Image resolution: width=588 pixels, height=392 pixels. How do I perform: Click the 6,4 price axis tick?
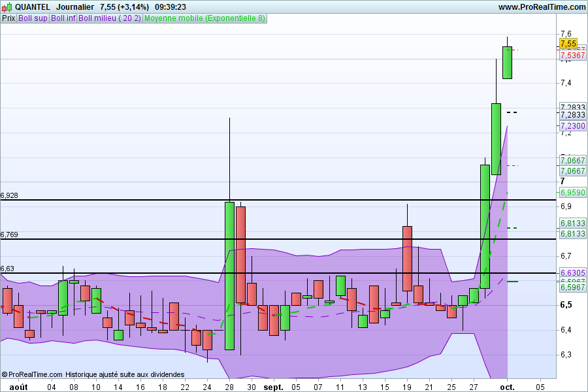coord(566,330)
